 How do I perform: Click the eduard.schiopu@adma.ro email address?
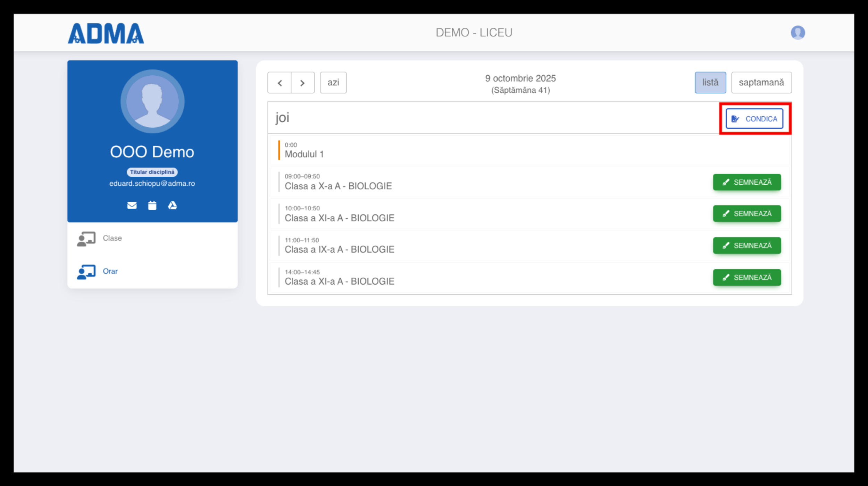(x=152, y=183)
